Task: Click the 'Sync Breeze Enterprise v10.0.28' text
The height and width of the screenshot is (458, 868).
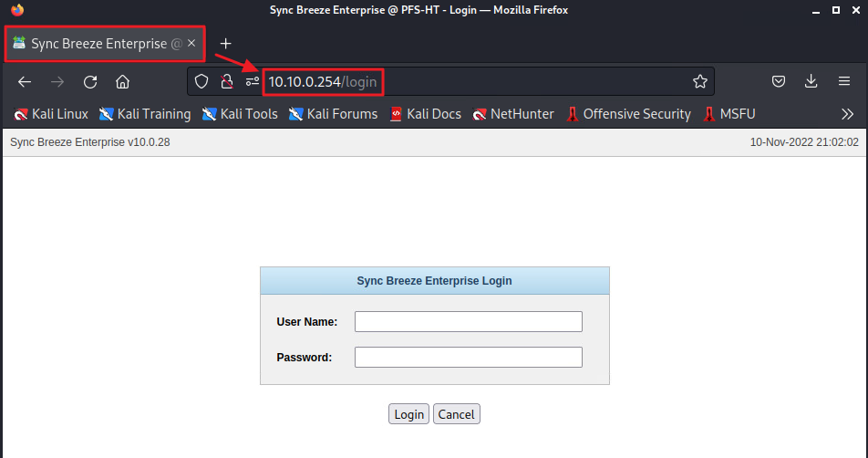Action: point(90,142)
